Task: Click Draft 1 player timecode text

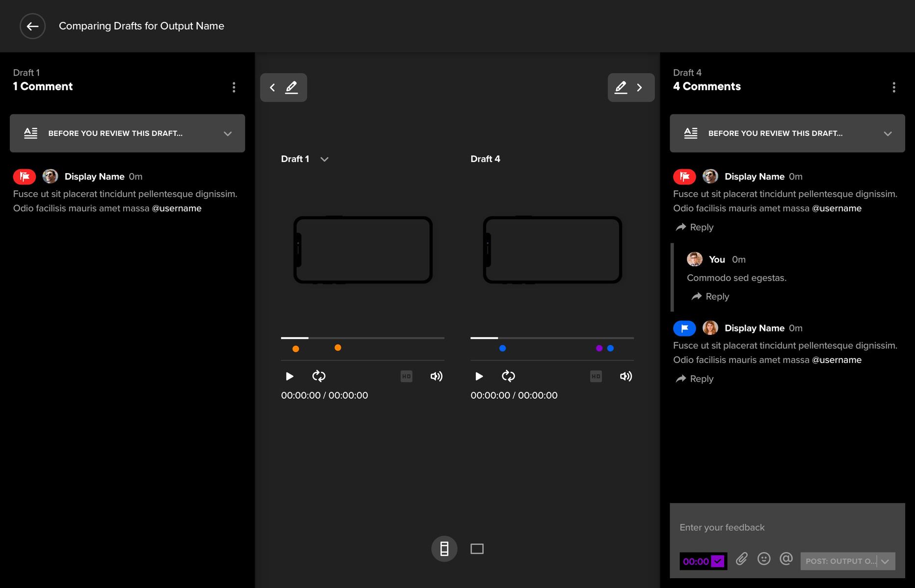Action: (x=324, y=395)
